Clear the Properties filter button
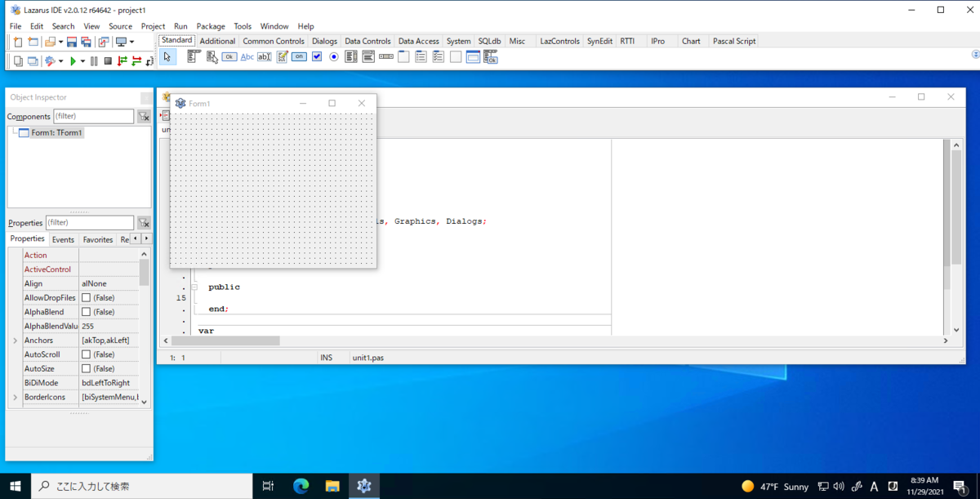 [144, 223]
